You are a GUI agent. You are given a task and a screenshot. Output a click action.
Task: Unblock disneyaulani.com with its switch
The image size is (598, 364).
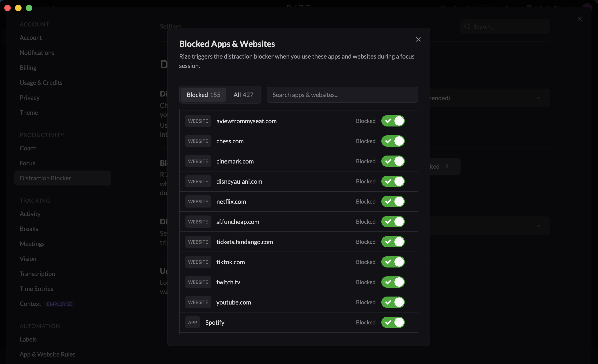(x=393, y=181)
